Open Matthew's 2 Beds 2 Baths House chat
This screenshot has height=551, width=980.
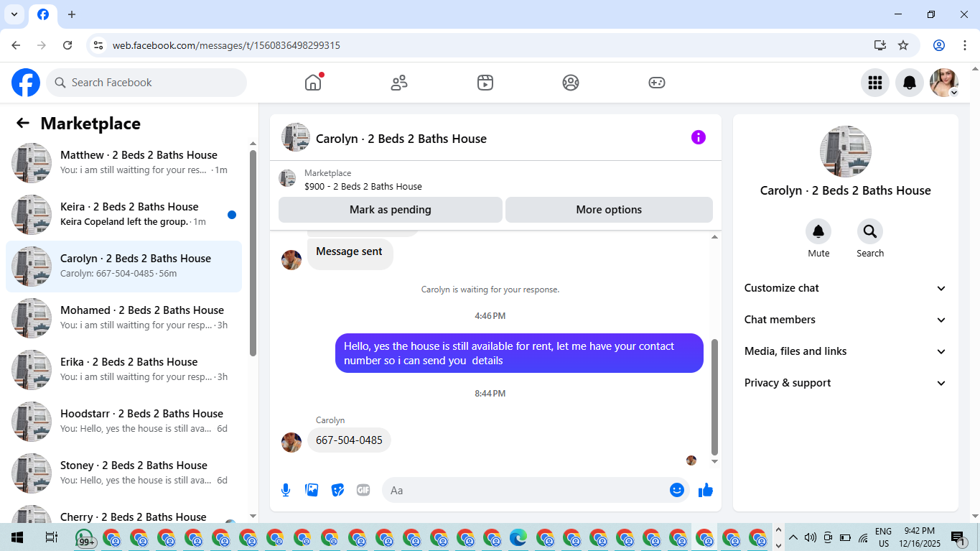(123, 163)
